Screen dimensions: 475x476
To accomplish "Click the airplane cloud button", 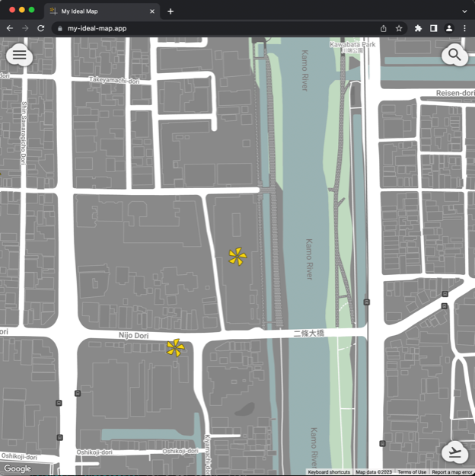I will (x=454, y=452).
